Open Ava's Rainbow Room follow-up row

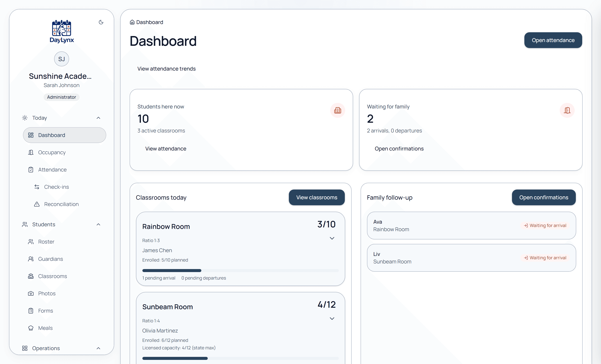click(x=471, y=226)
